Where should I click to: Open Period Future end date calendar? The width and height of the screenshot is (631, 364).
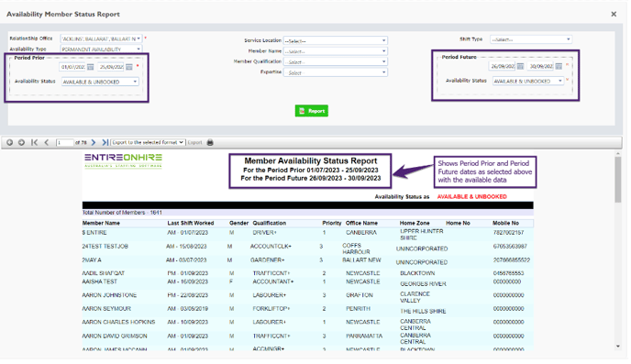click(559, 66)
